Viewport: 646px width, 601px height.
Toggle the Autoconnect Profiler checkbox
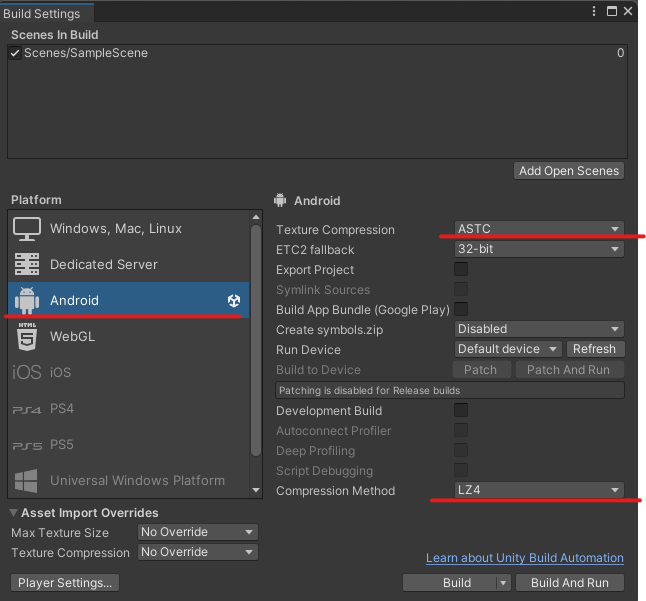[461, 430]
